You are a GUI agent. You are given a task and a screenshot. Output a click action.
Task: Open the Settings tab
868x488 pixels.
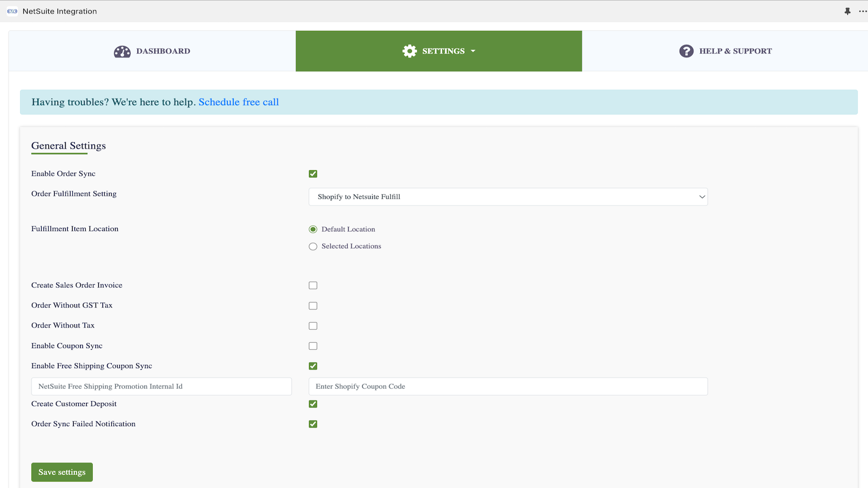[439, 51]
